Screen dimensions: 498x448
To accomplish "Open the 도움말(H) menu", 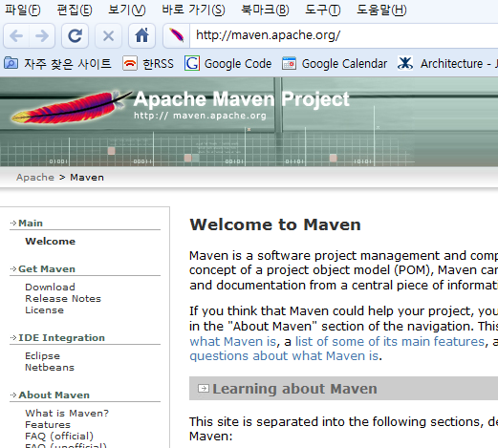I will (x=381, y=10).
